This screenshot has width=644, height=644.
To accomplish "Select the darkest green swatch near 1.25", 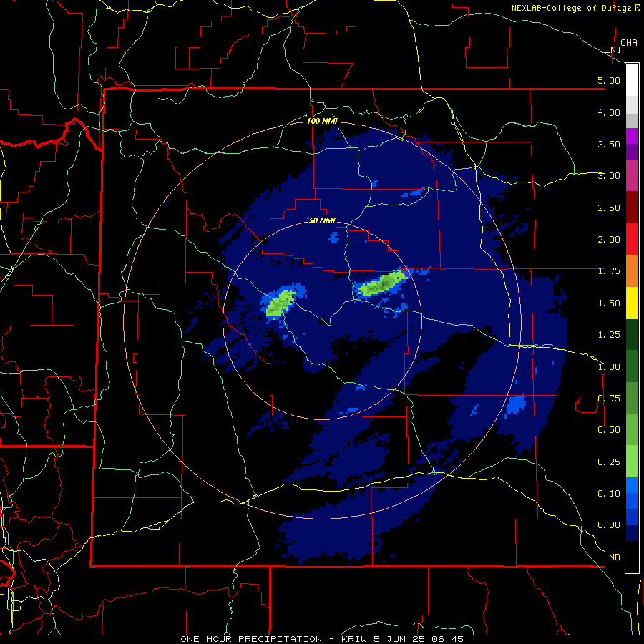I will tap(632, 335).
